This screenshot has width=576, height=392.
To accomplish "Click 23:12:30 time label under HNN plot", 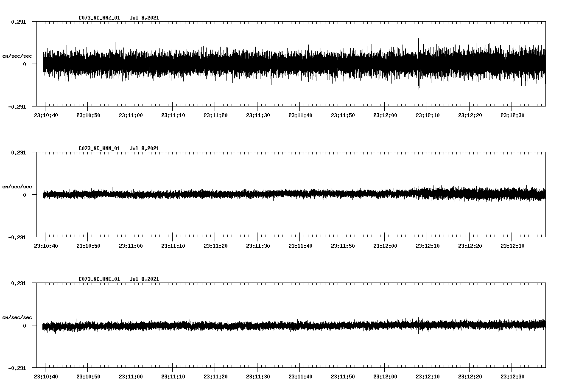I will (x=512, y=246).
